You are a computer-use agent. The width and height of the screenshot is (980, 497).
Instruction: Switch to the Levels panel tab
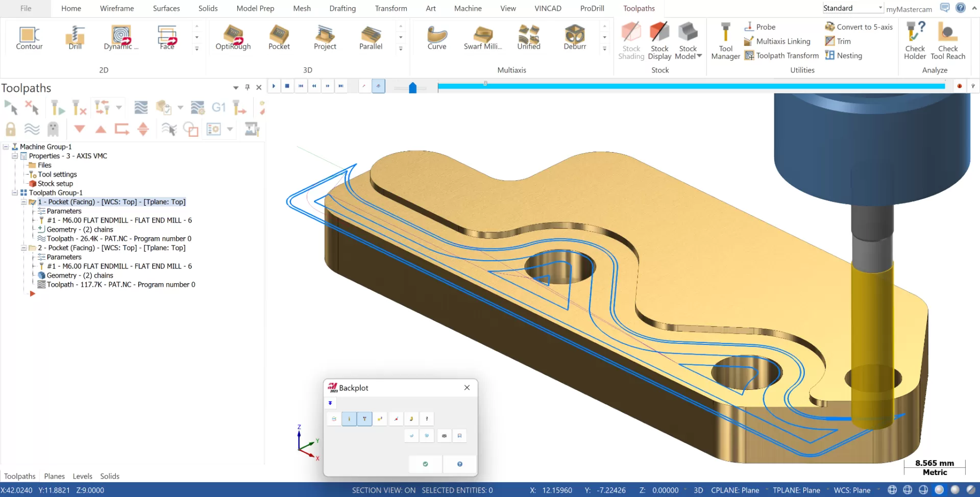coord(82,476)
